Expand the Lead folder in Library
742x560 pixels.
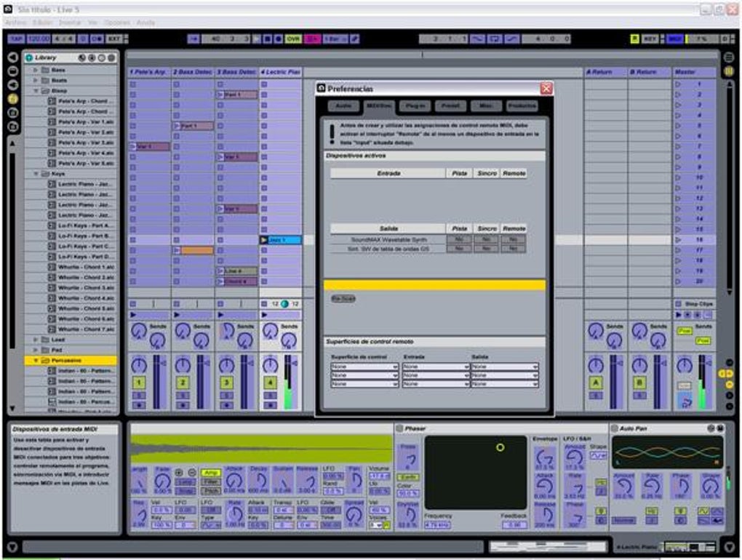tap(36, 340)
